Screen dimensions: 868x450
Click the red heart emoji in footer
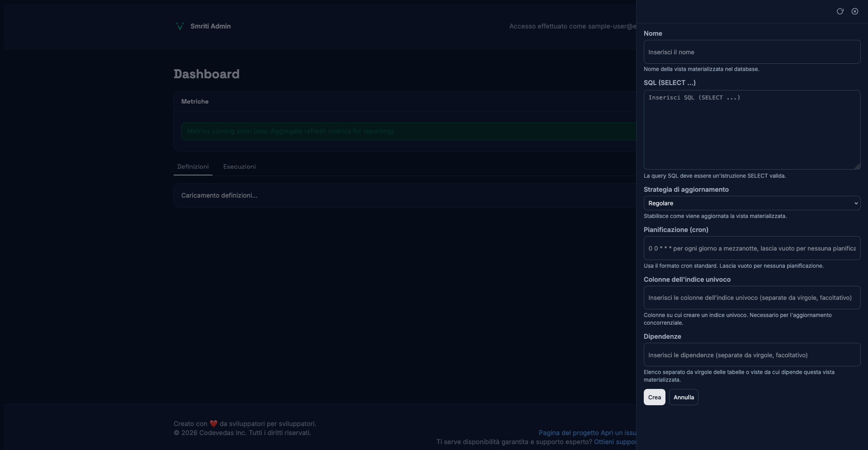point(213,424)
